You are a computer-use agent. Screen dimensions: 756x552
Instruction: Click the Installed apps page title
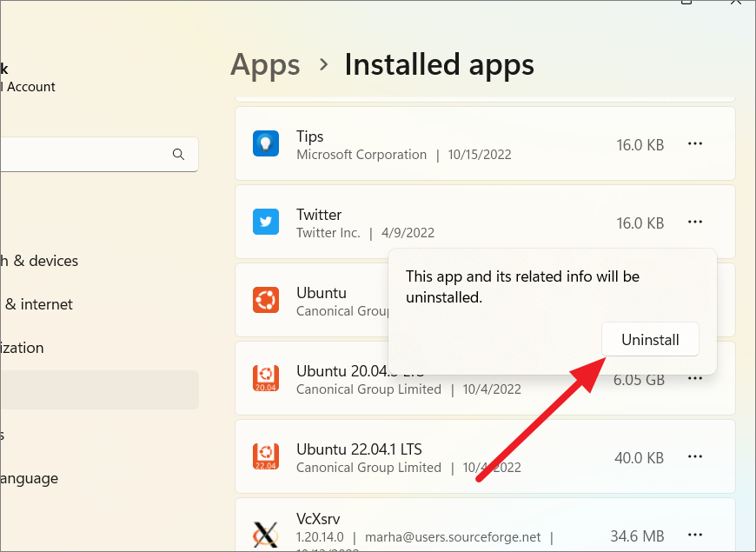click(439, 64)
